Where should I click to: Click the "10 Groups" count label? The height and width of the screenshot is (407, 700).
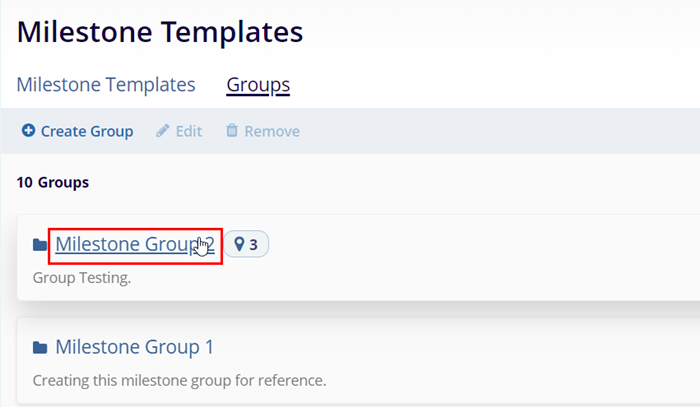[53, 182]
